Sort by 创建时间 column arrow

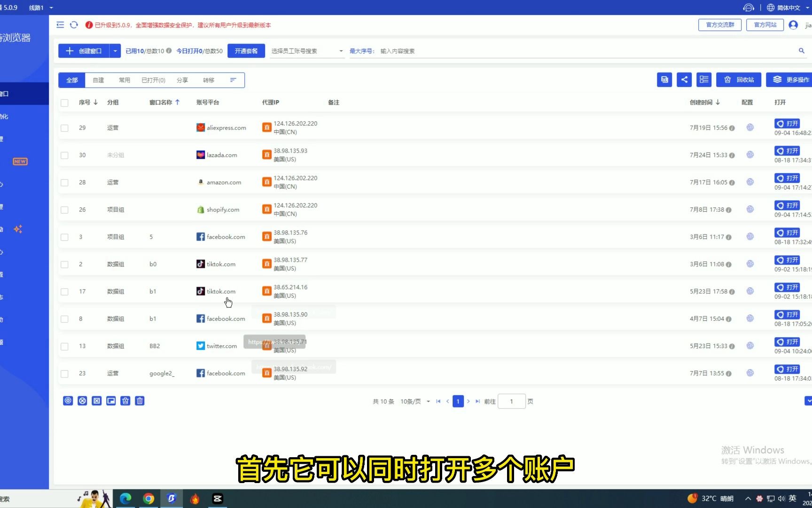(x=718, y=102)
